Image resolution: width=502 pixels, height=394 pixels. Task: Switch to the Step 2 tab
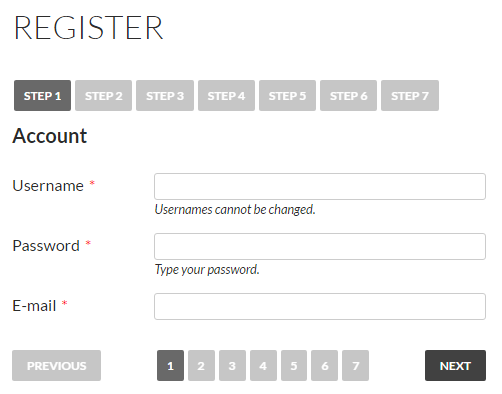103,96
